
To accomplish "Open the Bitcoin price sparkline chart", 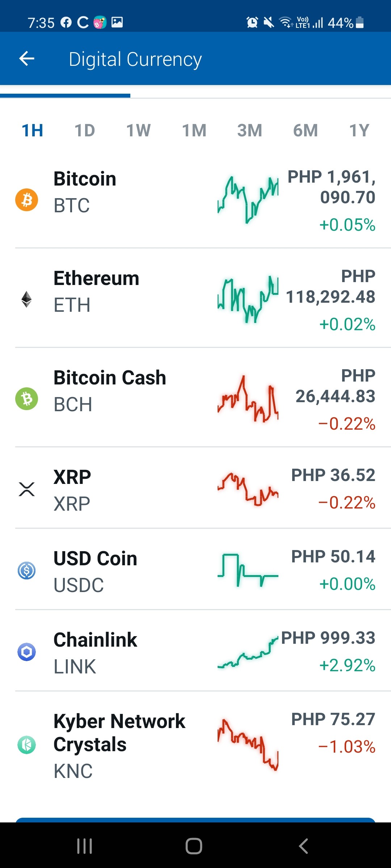I will [248, 200].
